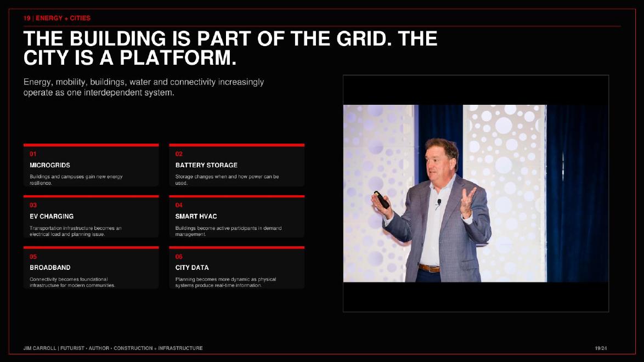
Task: Click the "05" number above Broadband
Action: (x=33, y=256)
